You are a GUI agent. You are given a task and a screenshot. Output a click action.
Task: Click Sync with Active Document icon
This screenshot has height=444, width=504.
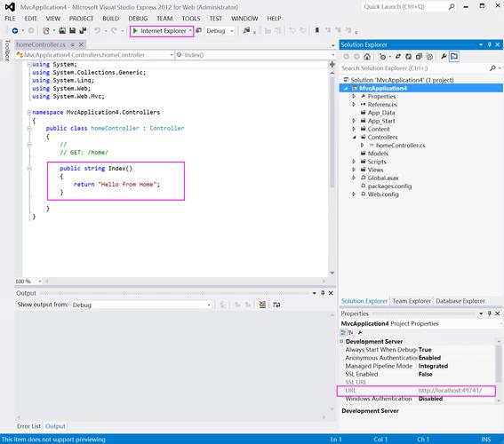[398, 57]
